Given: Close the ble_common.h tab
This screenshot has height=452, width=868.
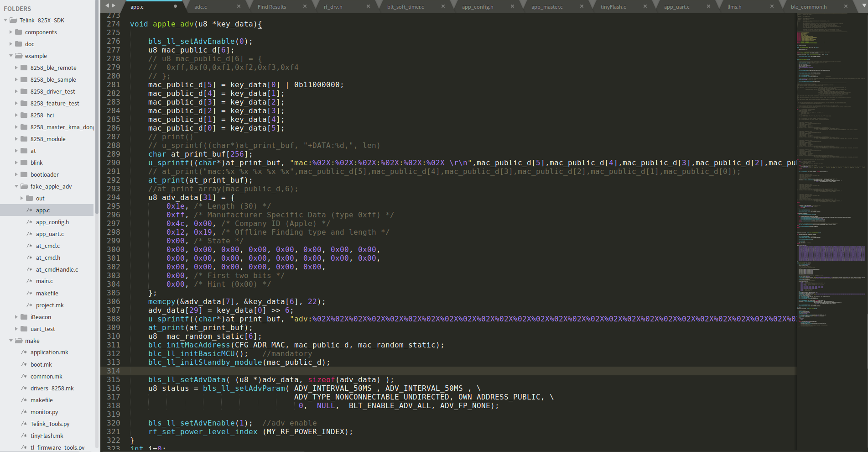Looking at the screenshot, I should 846,6.
